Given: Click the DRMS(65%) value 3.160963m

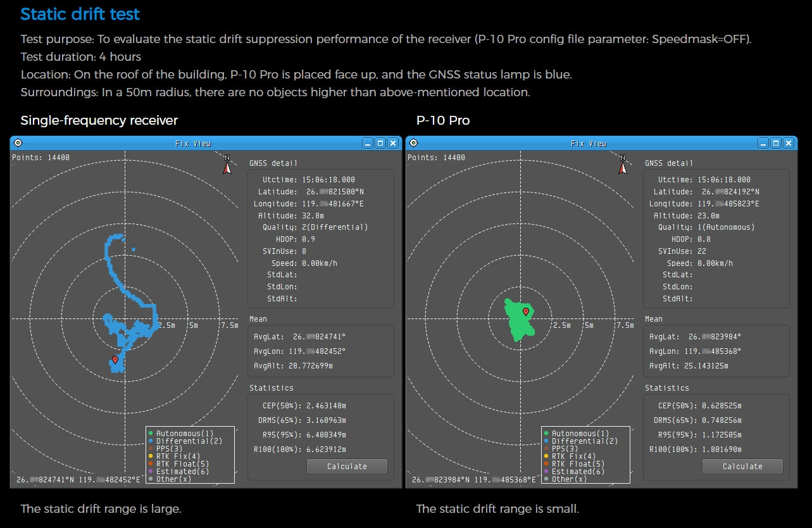Looking at the screenshot, I should pos(326,420).
